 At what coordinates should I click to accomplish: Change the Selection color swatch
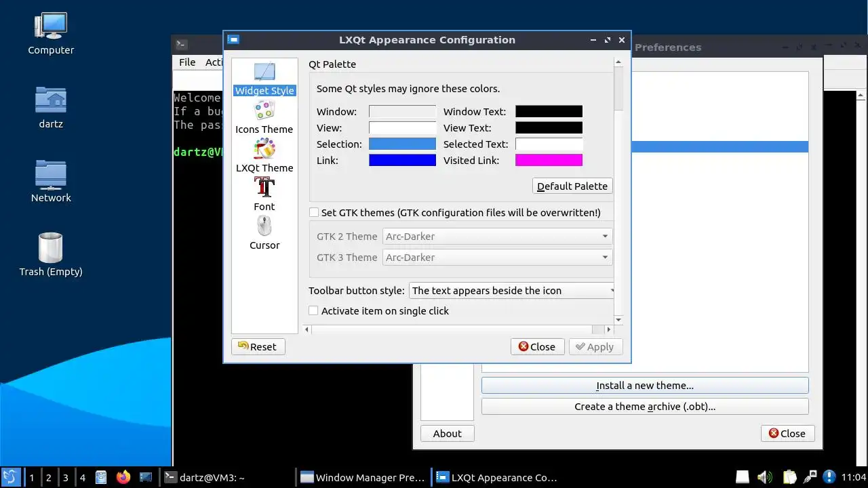click(402, 144)
